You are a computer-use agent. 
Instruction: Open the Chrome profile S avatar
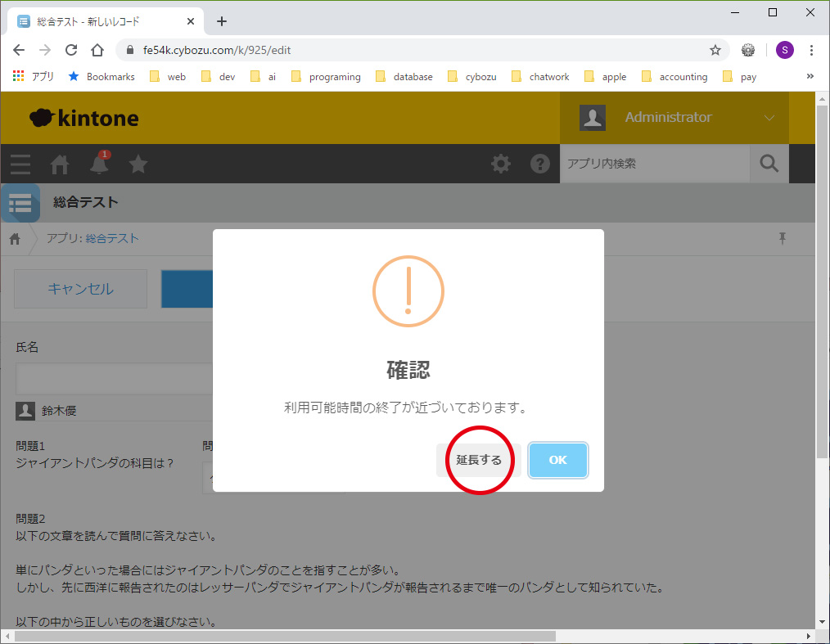tap(784, 50)
